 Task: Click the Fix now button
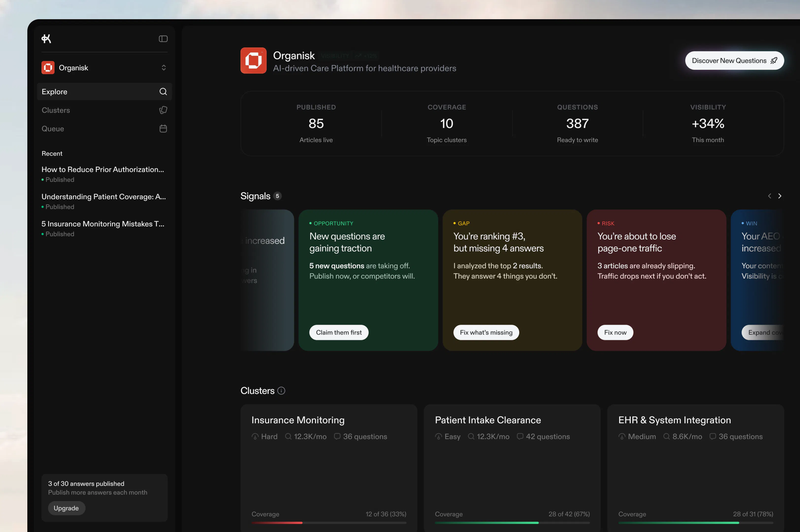click(615, 332)
